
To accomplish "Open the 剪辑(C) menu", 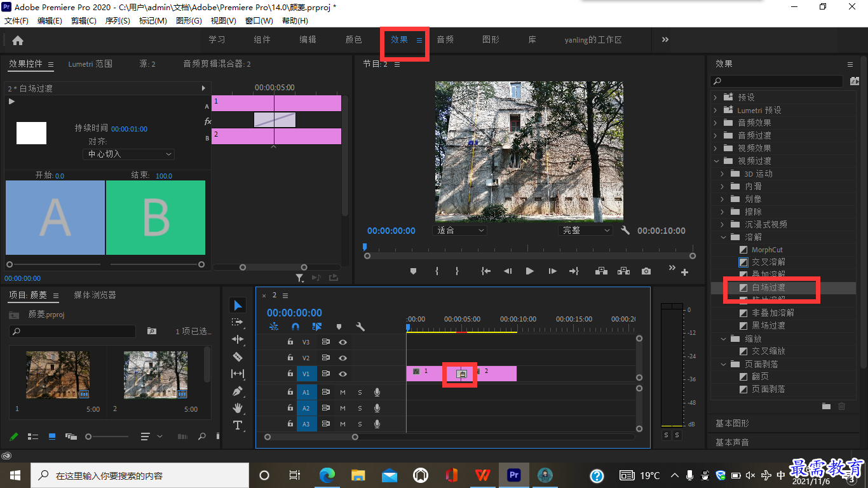I will (84, 21).
